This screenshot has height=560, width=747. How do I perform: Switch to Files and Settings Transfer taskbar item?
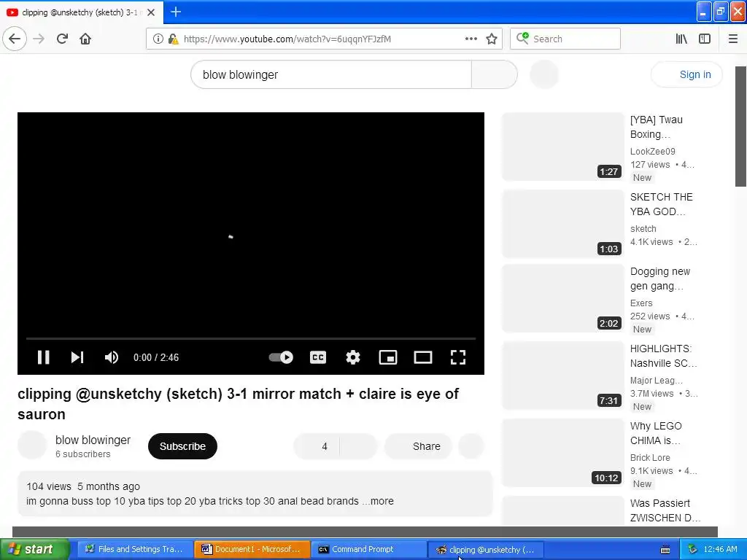pos(134,549)
